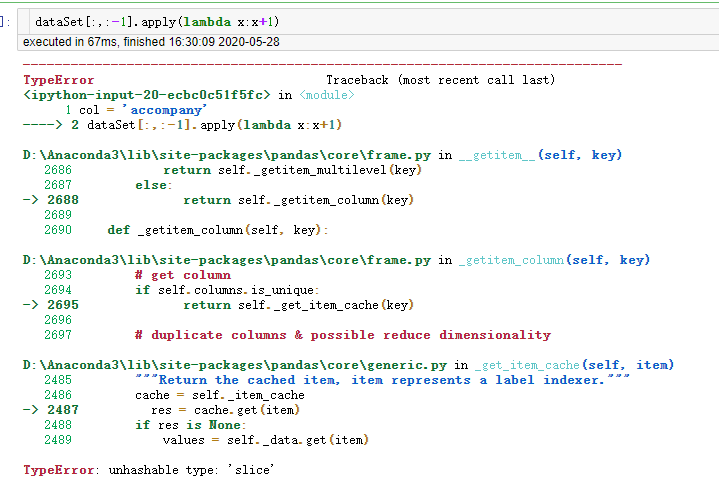Click line 2488 'if res is None:'
This screenshot has width=719, height=491.
pos(145,425)
